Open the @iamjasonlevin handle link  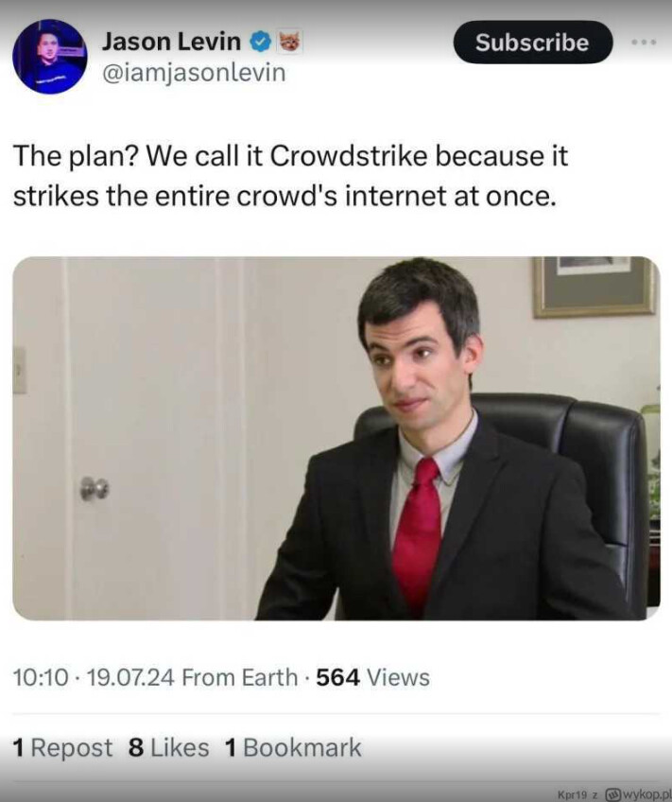[x=194, y=73]
